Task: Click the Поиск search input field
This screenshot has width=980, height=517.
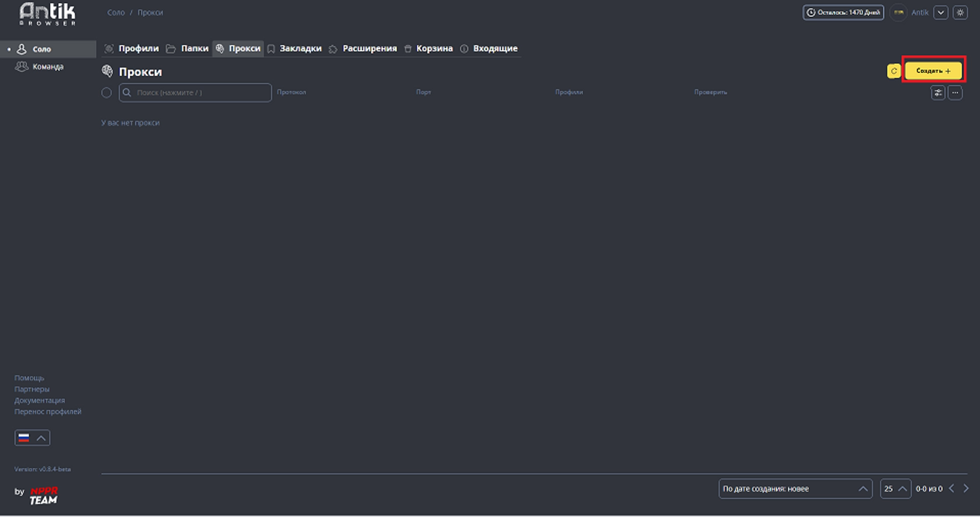Action: click(x=195, y=92)
